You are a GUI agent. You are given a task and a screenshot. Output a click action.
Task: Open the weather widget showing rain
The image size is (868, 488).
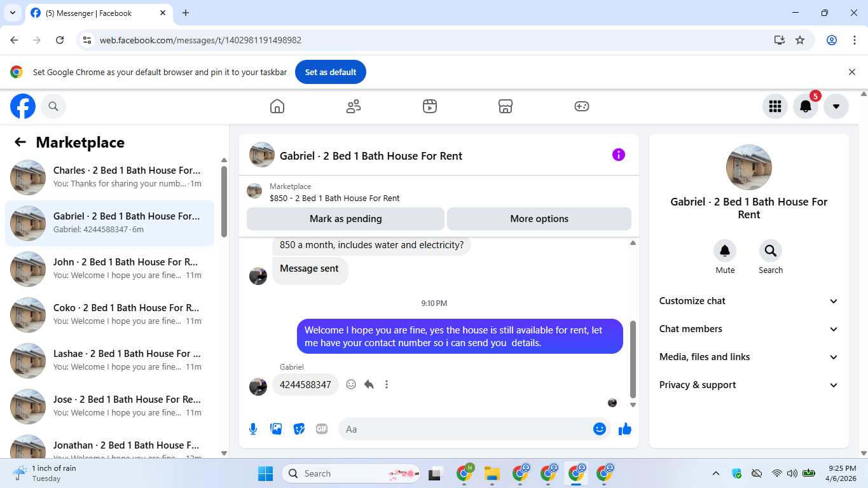(x=45, y=473)
